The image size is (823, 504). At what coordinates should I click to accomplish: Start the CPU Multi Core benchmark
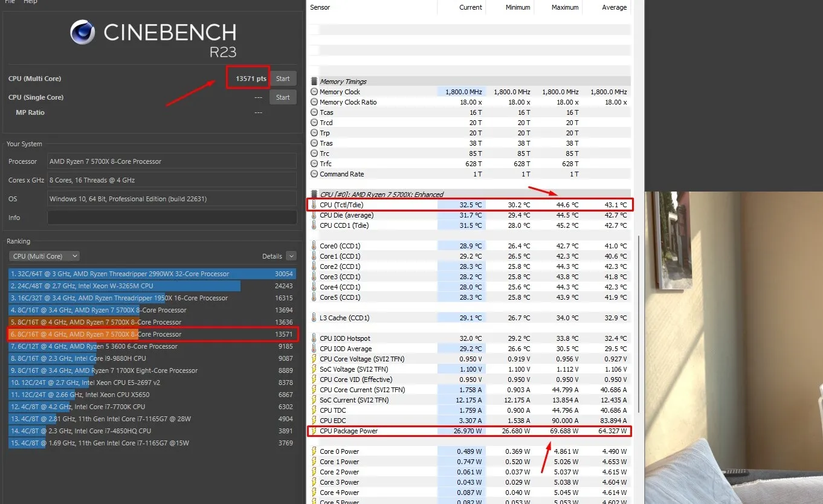click(283, 79)
